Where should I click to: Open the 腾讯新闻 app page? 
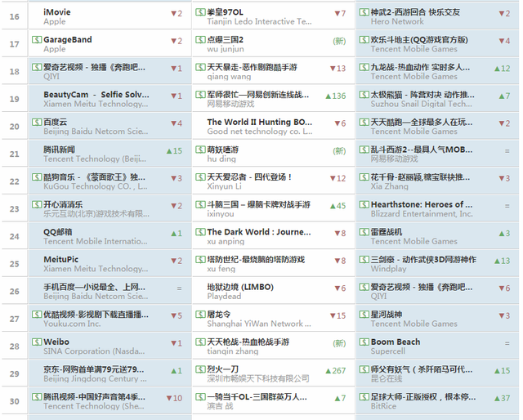coord(59,150)
